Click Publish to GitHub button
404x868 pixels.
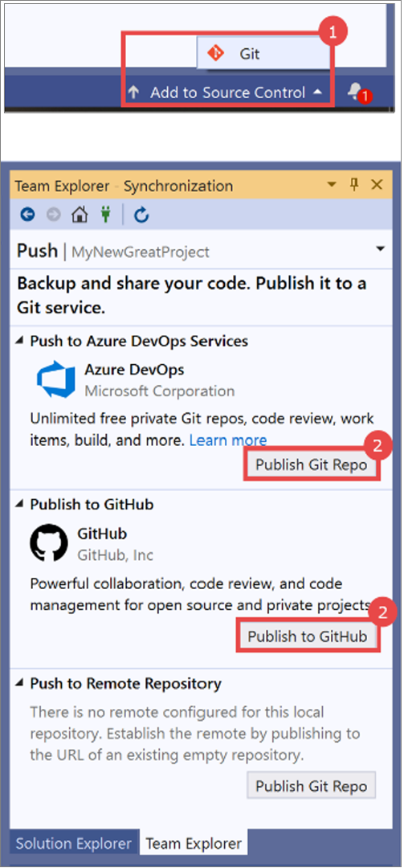tap(308, 637)
